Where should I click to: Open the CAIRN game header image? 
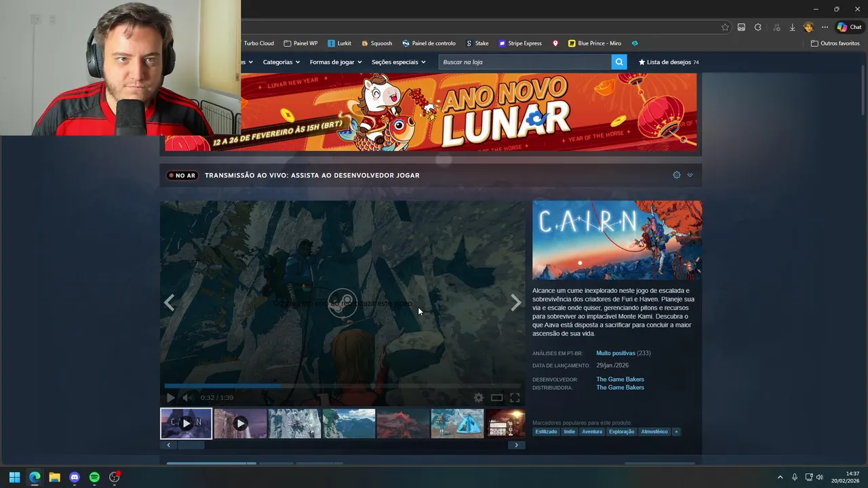617,240
